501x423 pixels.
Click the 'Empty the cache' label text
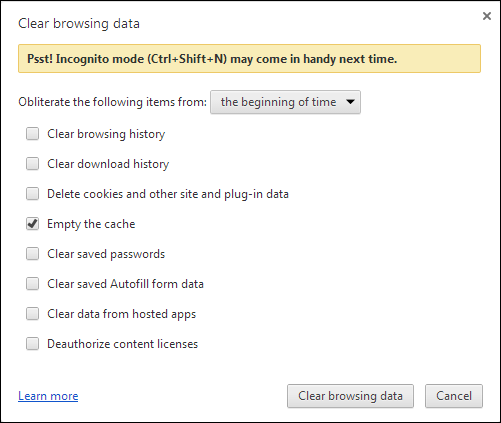click(x=91, y=224)
